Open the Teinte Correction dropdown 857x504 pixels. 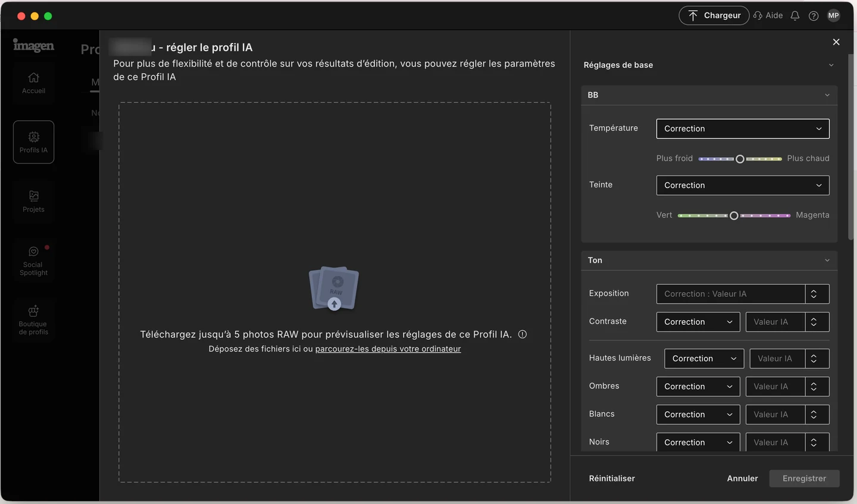743,185
